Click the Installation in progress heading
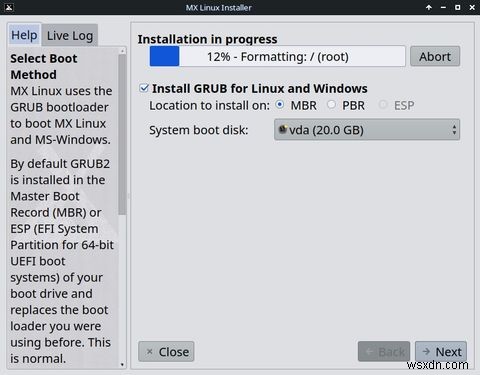Image resolution: width=480 pixels, height=375 pixels. coord(207,39)
